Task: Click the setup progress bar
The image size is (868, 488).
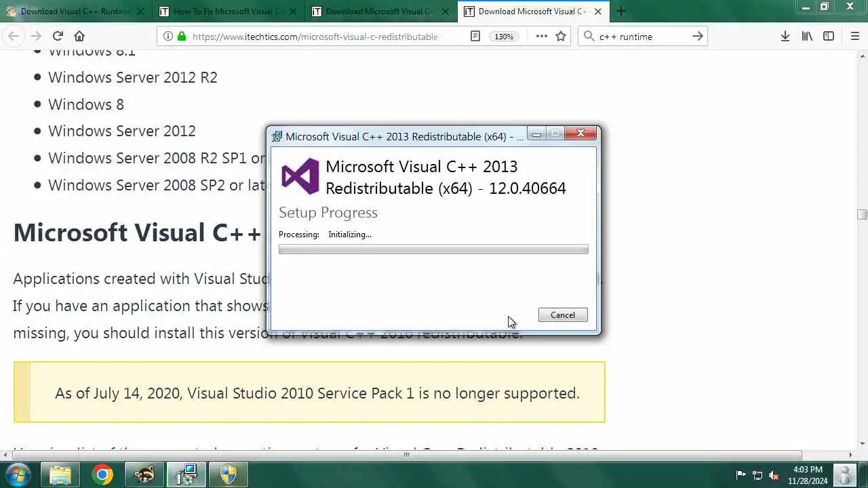Action: click(x=433, y=249)
